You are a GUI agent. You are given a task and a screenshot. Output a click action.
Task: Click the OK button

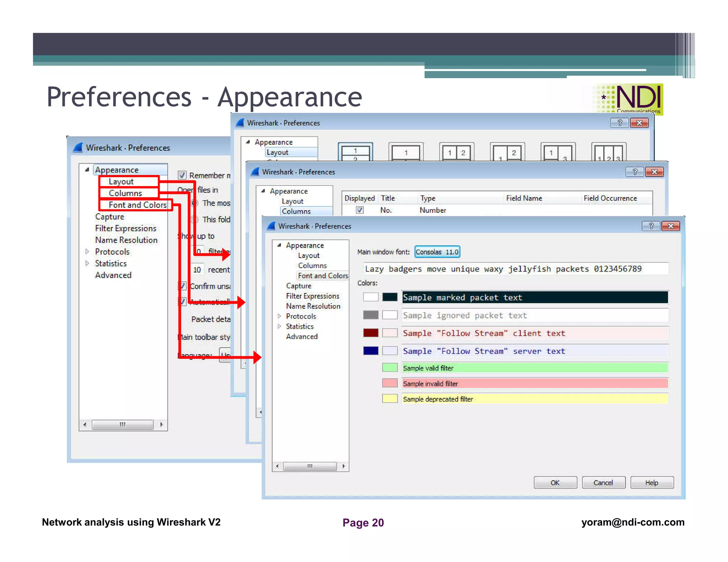coord(555,482)
